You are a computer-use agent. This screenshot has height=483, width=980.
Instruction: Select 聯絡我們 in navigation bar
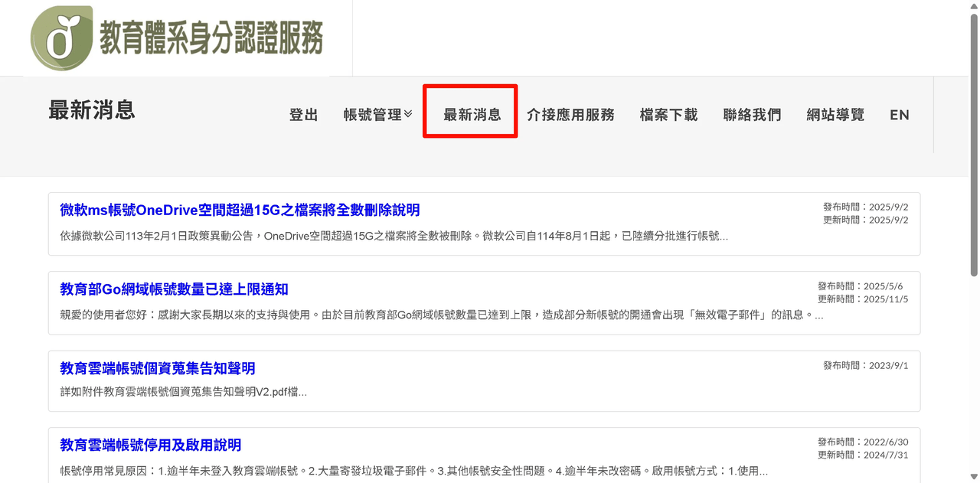click(x=753, y=115)
